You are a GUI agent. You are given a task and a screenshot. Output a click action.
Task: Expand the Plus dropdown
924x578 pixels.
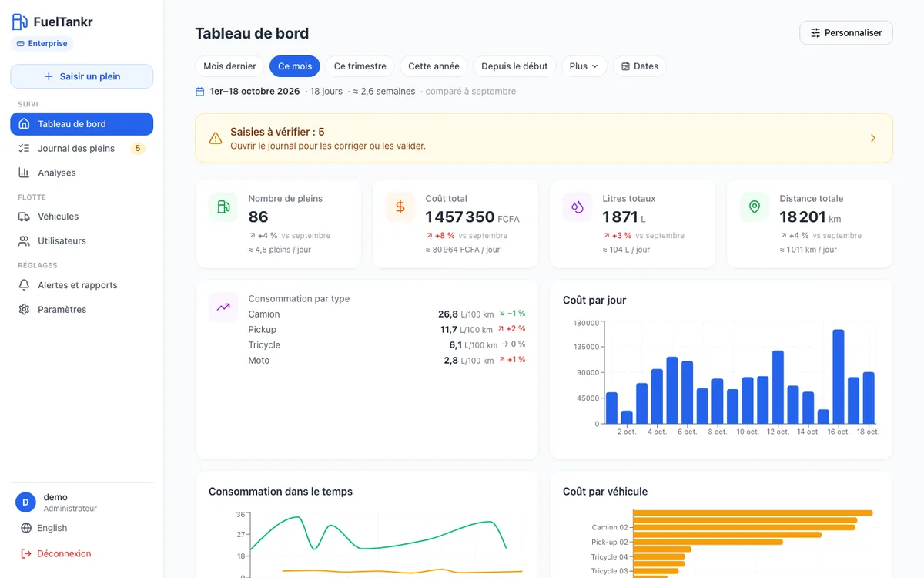(584, 66)
